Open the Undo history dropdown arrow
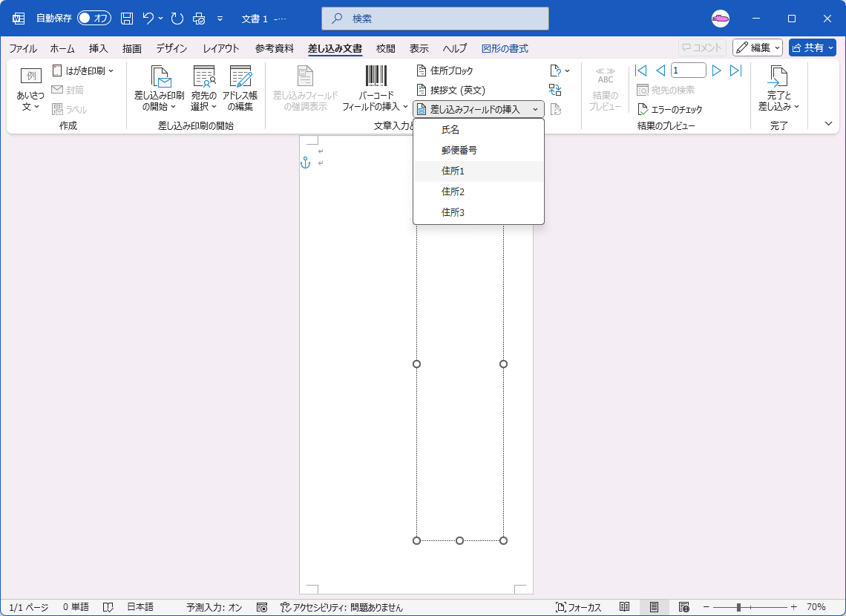 coord(161,19)
